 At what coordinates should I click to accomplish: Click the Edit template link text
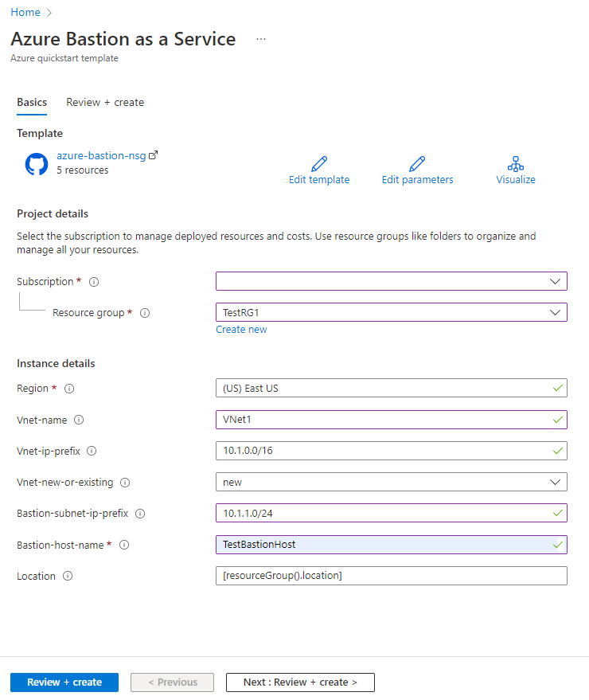[x=319, y=179]
